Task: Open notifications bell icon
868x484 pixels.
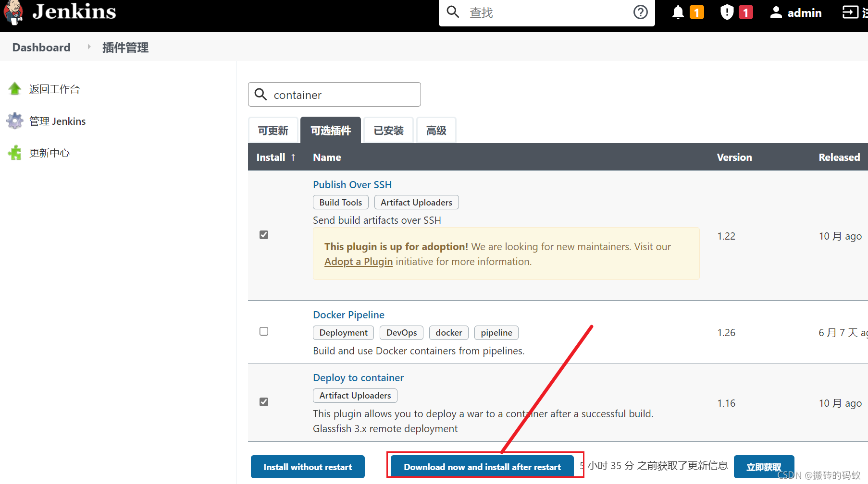Action: pos(678,12)
